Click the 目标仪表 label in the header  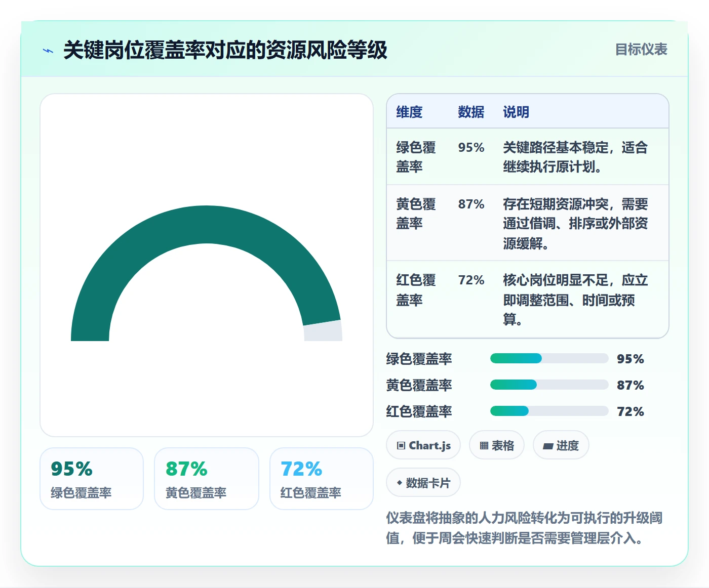click(x=641, y=50)
